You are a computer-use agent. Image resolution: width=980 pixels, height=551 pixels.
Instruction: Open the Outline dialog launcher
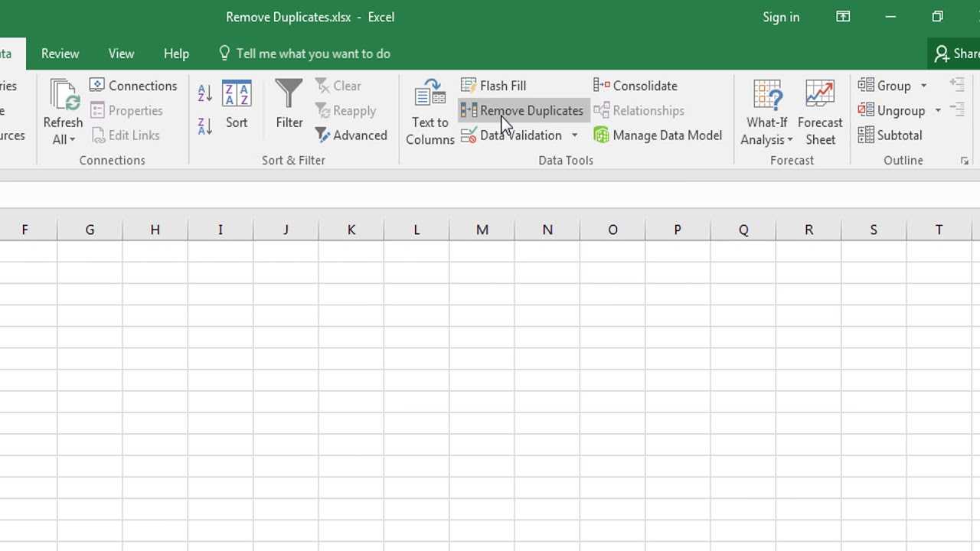[965, 161]
